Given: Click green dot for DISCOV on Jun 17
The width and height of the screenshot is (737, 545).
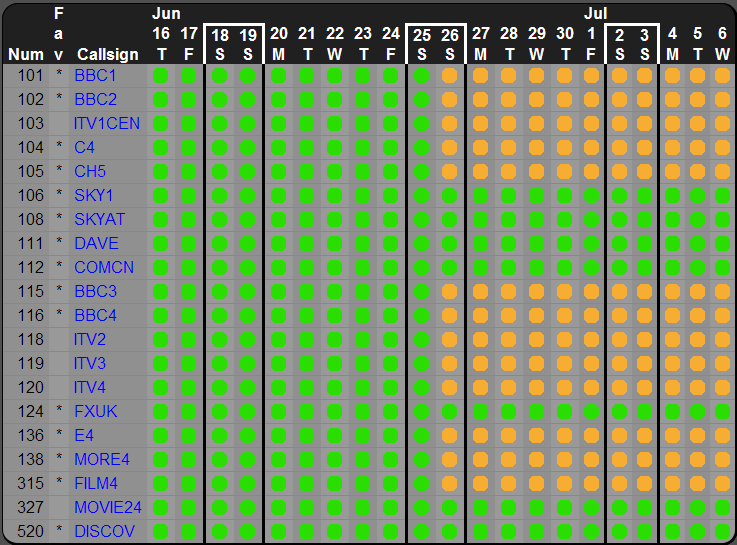Looking at the screenshot, I should (188, 531).
